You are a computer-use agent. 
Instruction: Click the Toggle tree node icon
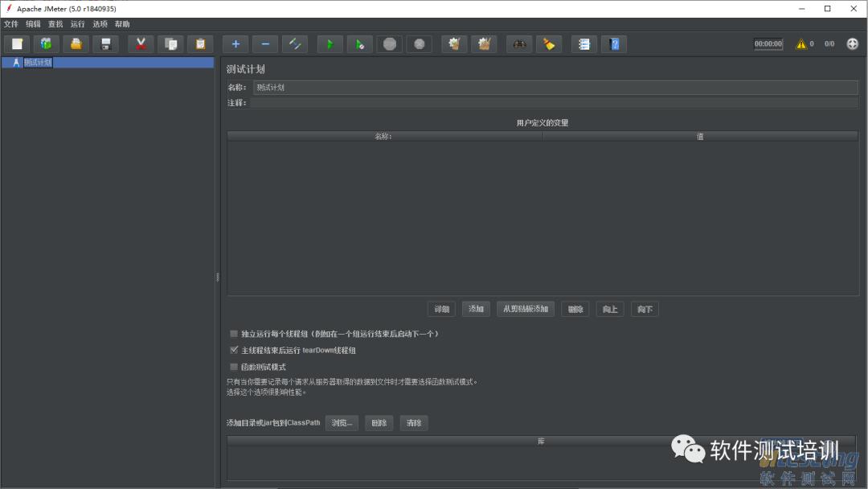coord(295,44)
